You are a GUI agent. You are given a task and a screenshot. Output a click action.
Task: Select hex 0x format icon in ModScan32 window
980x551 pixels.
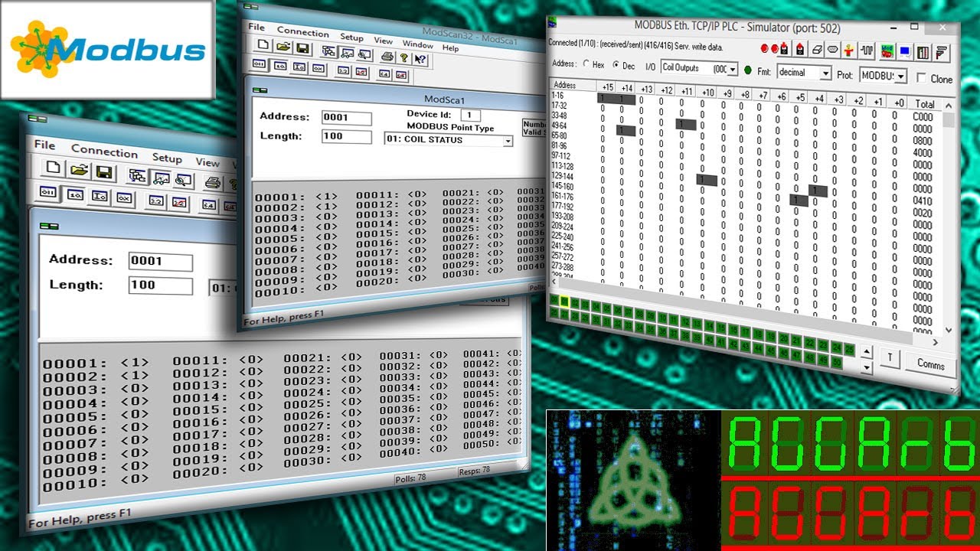(318, 69)
